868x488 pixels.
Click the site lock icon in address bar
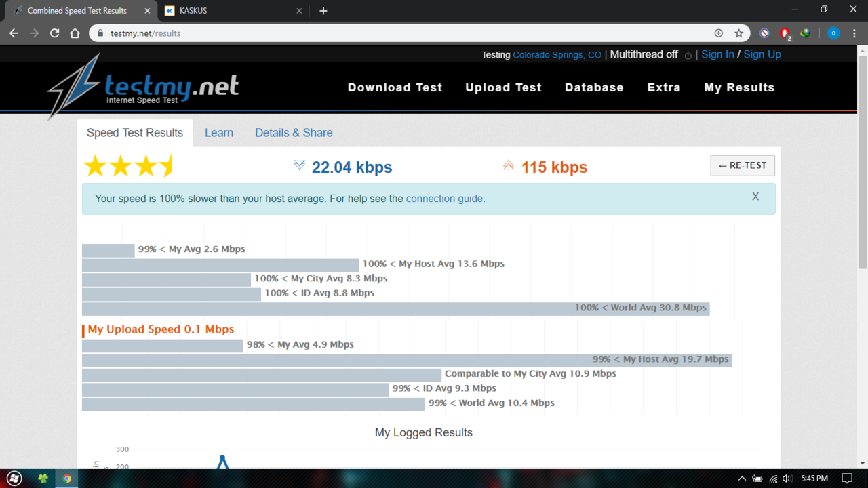point(100,33)
